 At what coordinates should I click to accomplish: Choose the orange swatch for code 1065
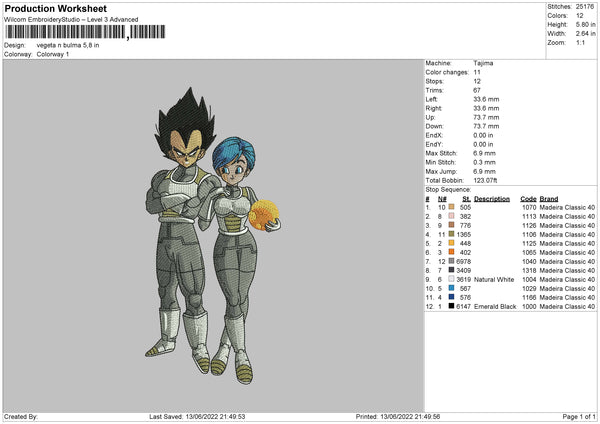(x=452, y=252)
